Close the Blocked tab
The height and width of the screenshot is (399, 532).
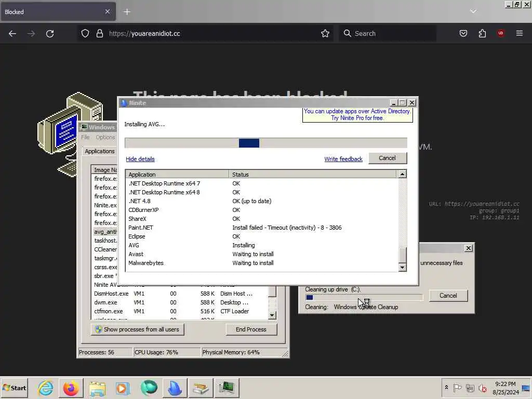[x=107, y=12]
